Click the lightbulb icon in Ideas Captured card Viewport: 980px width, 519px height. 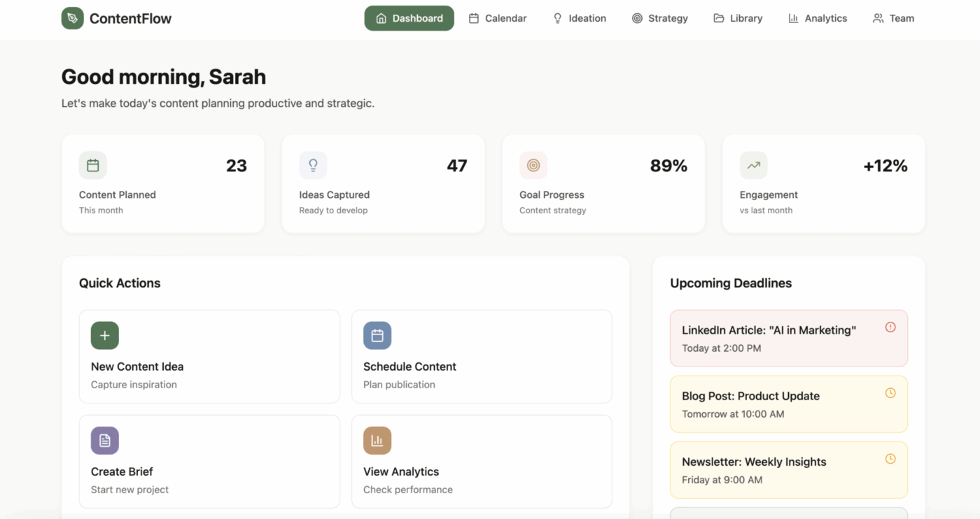[313, 166]
